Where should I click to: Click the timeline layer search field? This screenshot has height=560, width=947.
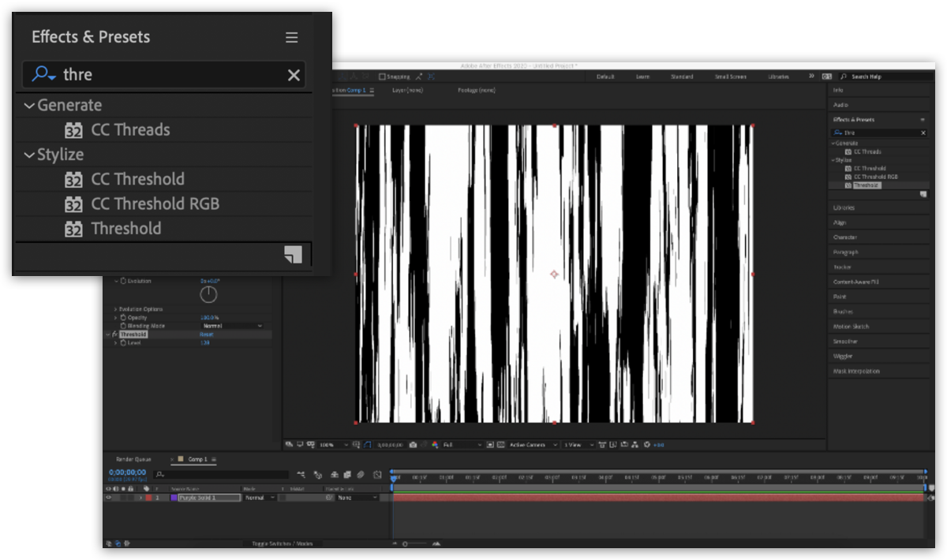click(222, 475)
